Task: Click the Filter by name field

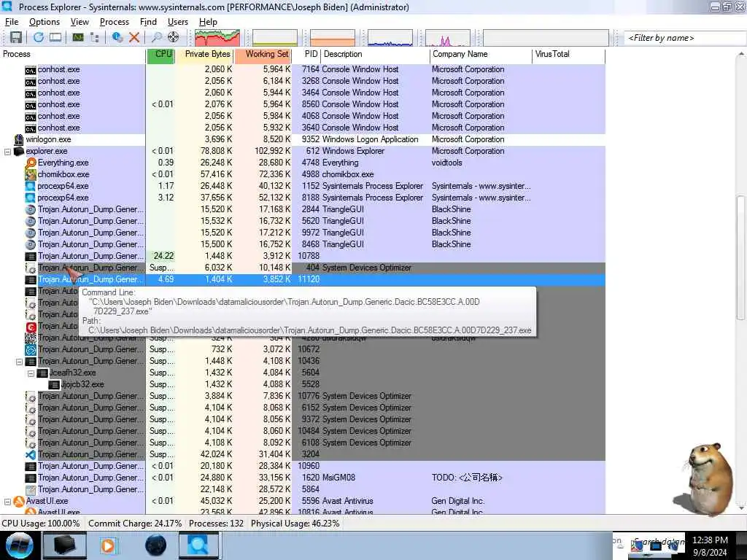Action: pos(684,38)
